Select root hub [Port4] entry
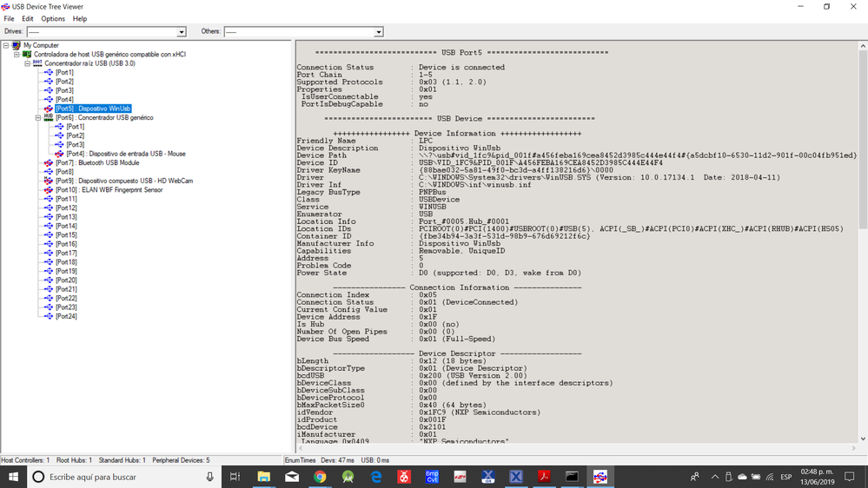868x488 pixels. tap(64, 100)
